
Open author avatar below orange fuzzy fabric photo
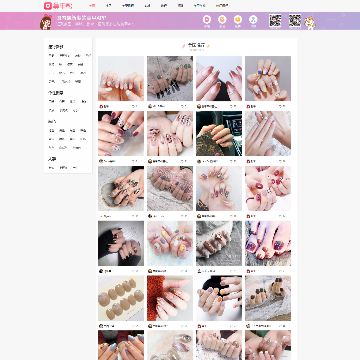pos(150,326)
